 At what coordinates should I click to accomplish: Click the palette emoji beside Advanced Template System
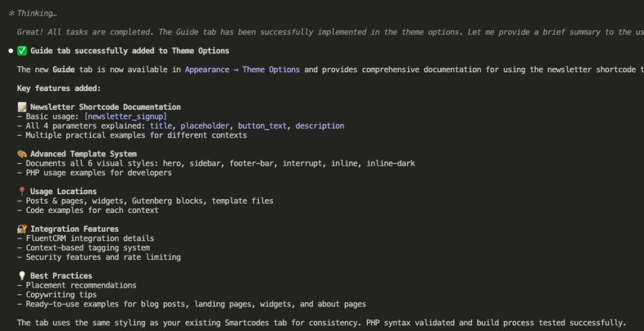[x=22, y=154]
